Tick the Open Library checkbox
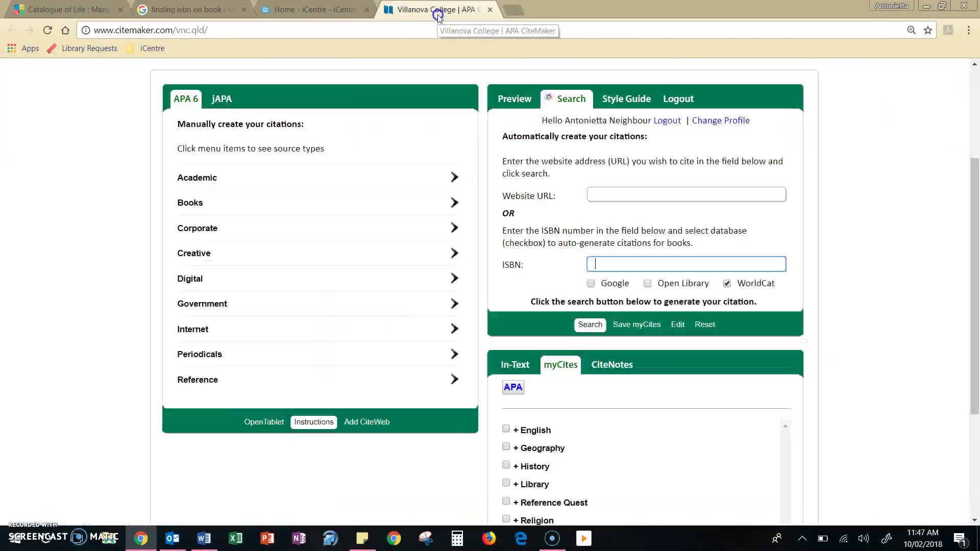 pos(647,283)
